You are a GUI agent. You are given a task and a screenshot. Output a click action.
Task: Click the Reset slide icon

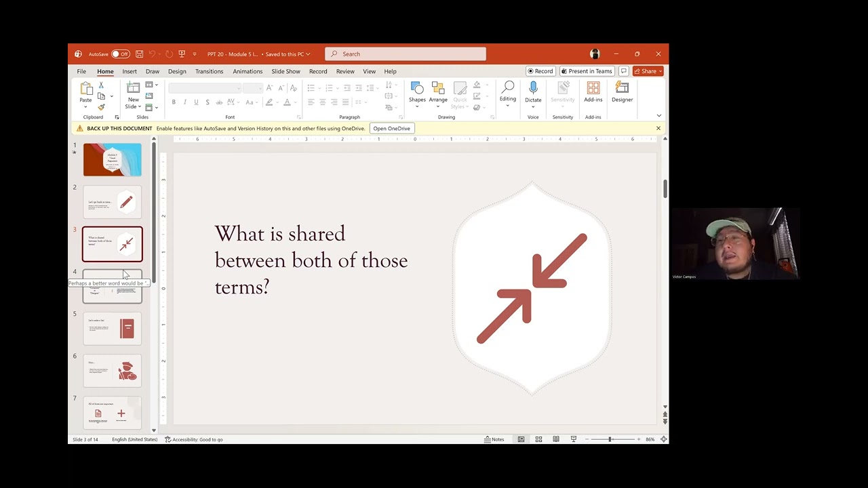pos(149,96)
